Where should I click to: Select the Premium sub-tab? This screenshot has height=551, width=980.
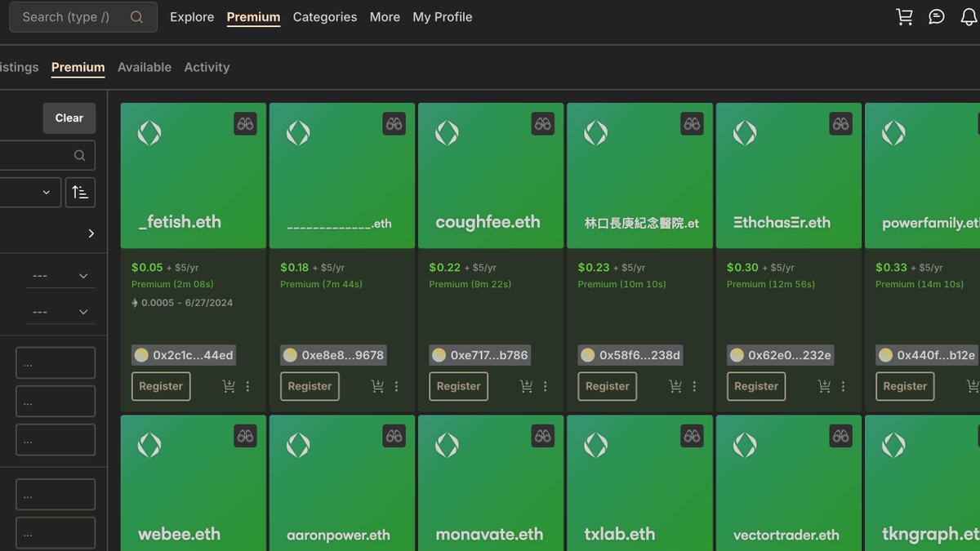[78, 67]
